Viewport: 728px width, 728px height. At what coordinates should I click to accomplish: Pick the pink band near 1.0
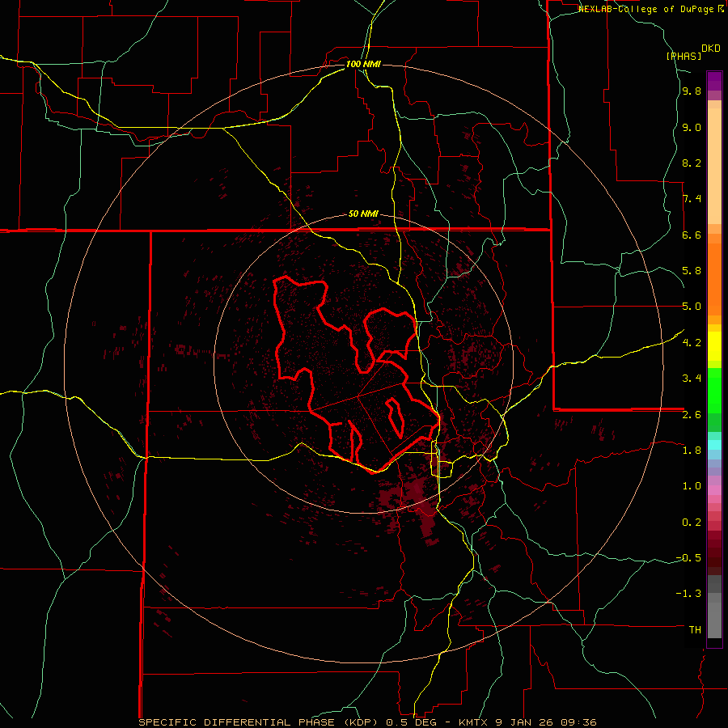714,490
